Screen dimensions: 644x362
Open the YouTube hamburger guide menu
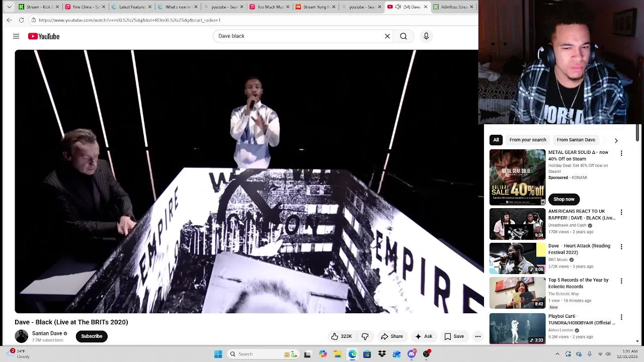tap(16, 36)
